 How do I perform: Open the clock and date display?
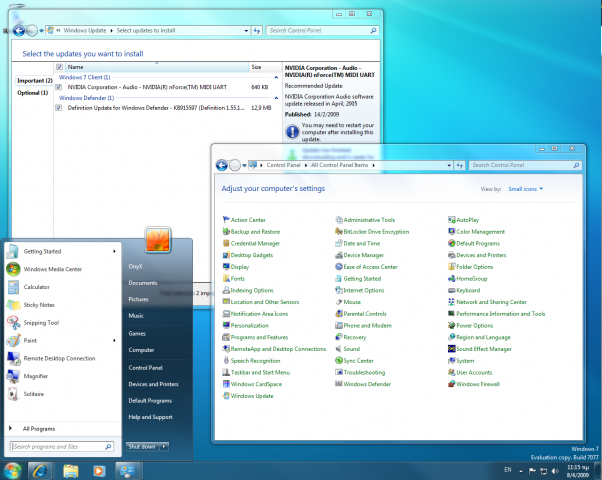pos(578,471)
